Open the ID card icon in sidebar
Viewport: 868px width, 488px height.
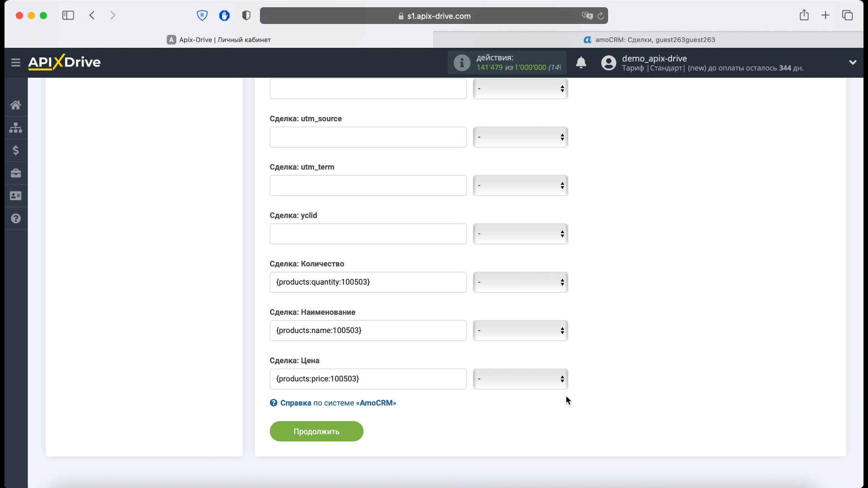pos(16,196)
